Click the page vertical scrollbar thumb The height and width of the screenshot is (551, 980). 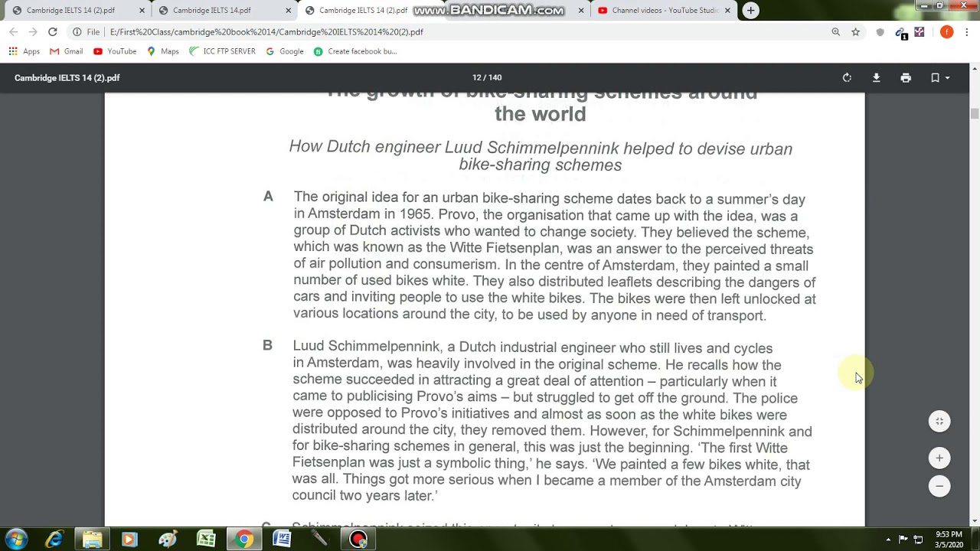(974, 113)
